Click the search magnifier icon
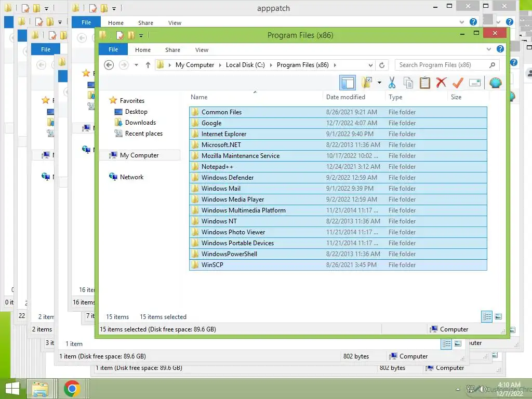Screen dimensions: 532x399 (x=493, y=65)
